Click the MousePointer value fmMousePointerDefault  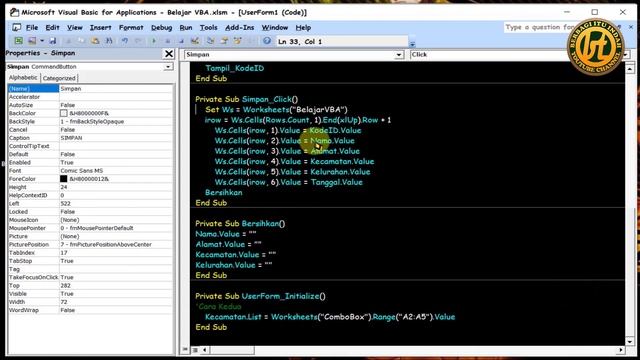(97, 228)
